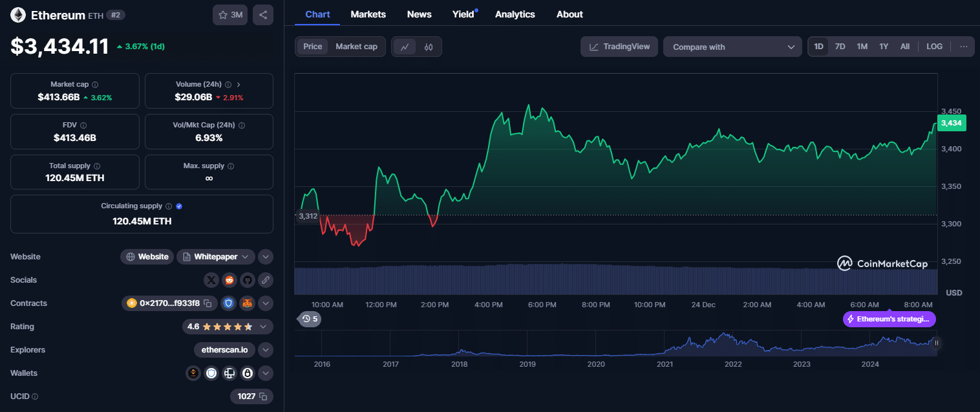The width and height of the screenshot is (980, 412).
Task: Click 2018 on the history range bar
Action: click(x=460, y=364)
